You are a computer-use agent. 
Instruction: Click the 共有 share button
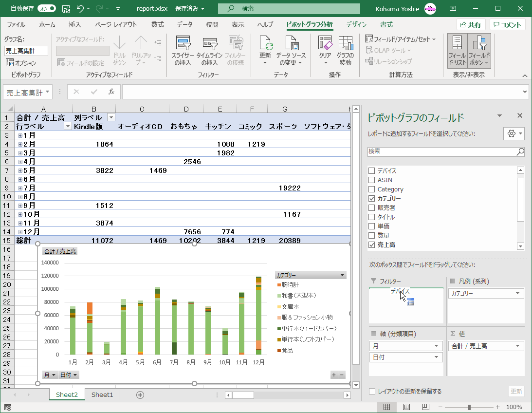click(x=470, y=25)
